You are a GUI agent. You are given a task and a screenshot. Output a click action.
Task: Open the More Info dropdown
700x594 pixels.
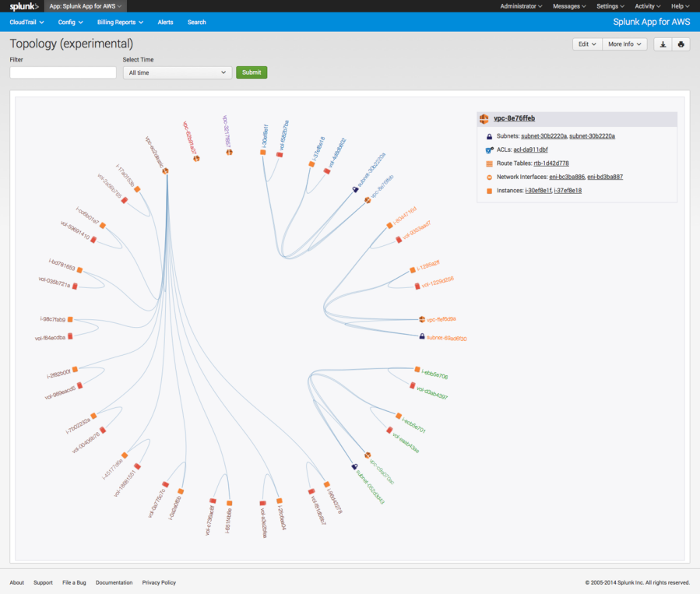click(x=625, y=44)
